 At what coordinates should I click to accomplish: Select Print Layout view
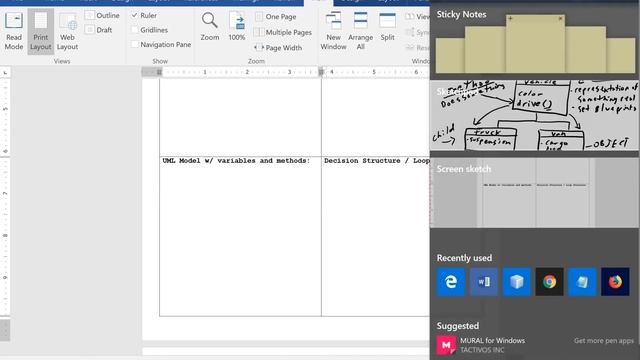pyautogui.click(x=40, y=31)
